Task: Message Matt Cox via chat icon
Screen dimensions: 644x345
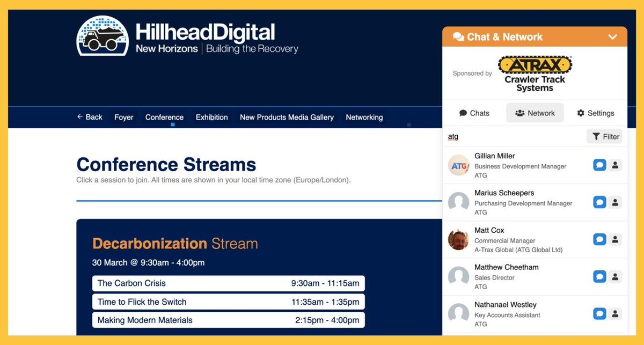Action: coord(599,239)
